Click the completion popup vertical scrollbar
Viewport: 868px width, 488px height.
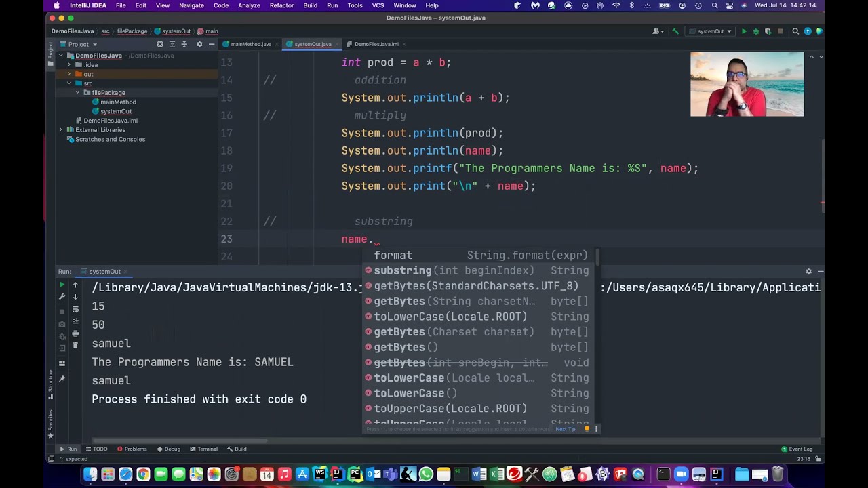pos(597,258)
